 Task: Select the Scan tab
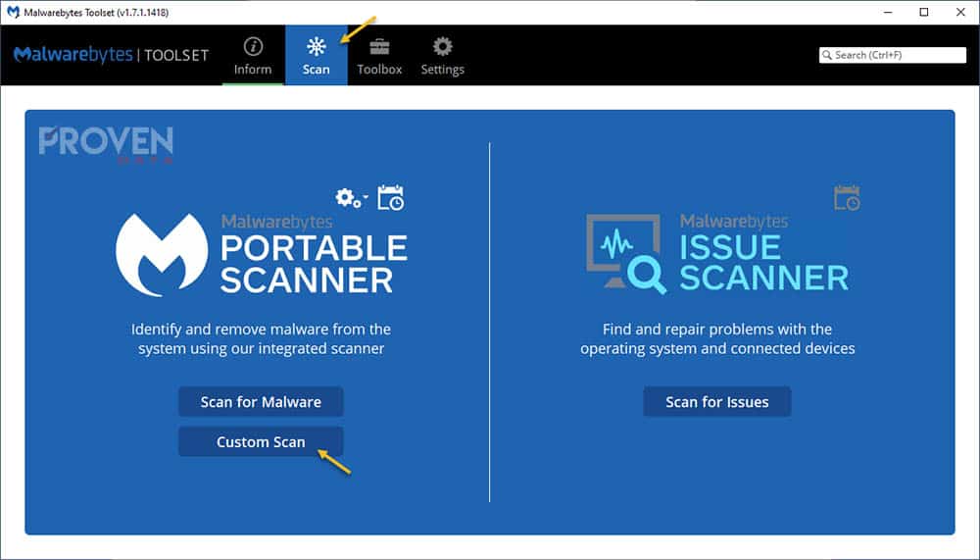[x=317, y=56]
